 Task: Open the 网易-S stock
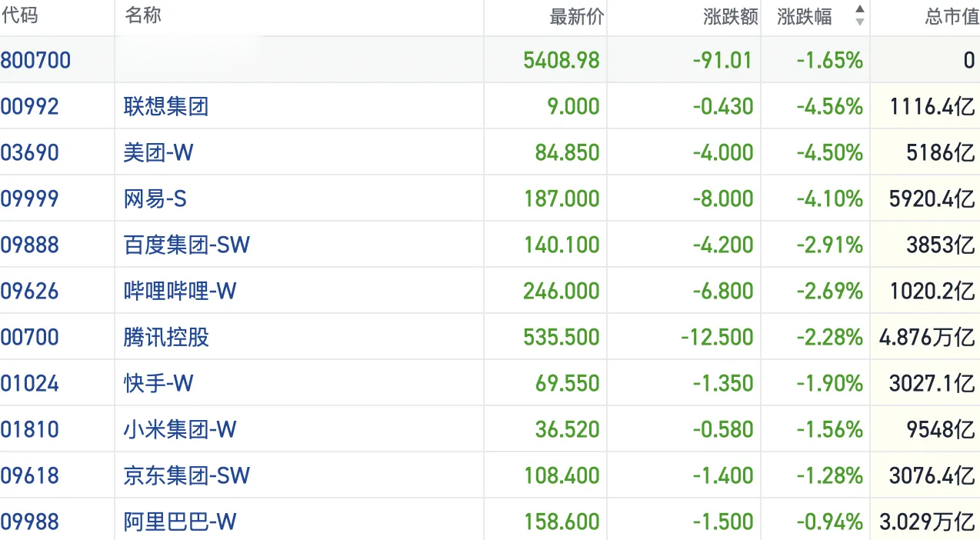pyautogui.click(x=155, y=198)
